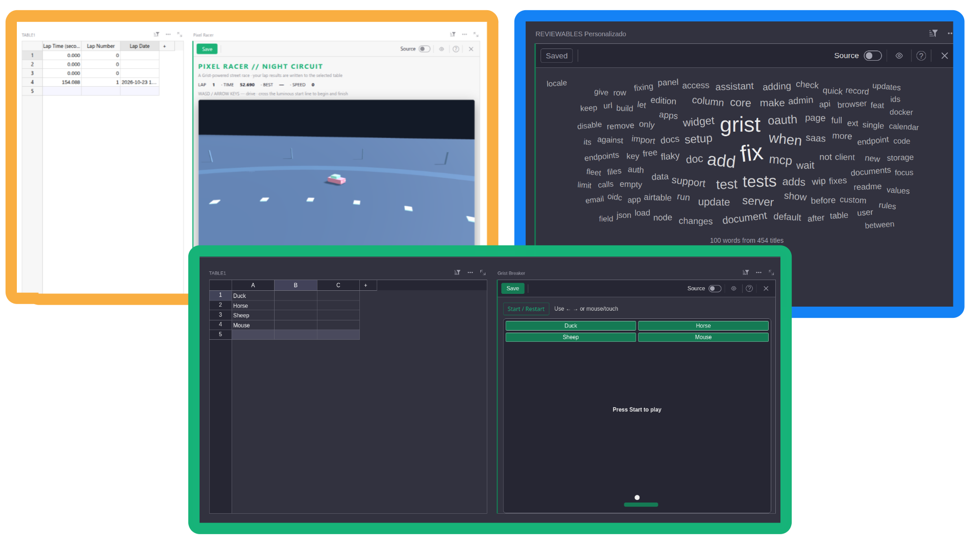The width and height of the screenshot is (980, 551).
Task: Click the Horse brick in Grist Breaker
Action: tap(703, 325)
